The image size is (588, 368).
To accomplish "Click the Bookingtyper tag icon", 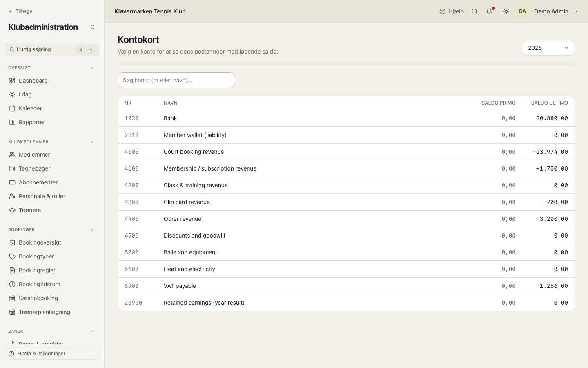I will (12, 256).
